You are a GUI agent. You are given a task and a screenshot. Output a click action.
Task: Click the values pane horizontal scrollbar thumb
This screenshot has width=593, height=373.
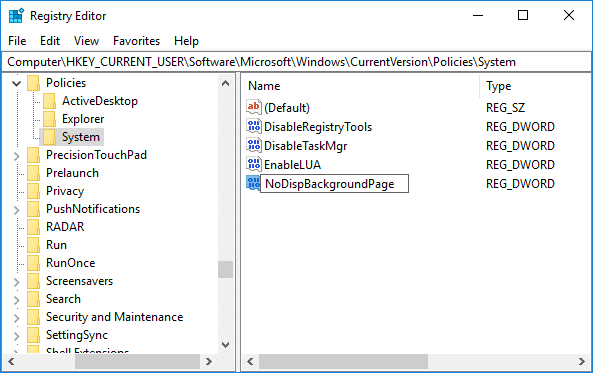(x=343, y=361)
